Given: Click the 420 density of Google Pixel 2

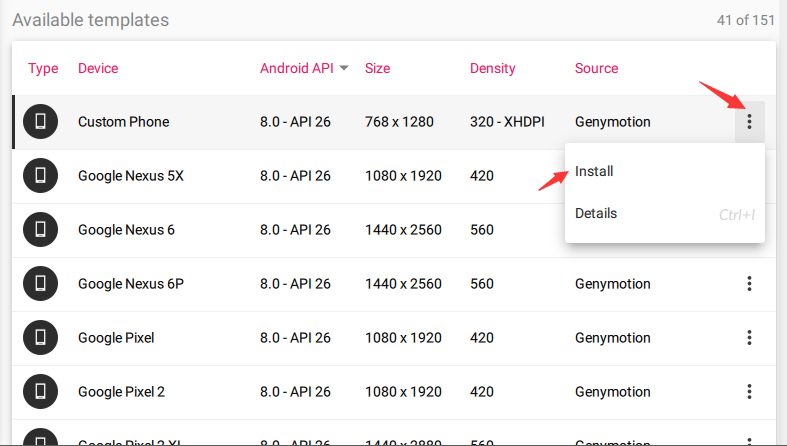Looking at the screenshot, I should 482,392.
